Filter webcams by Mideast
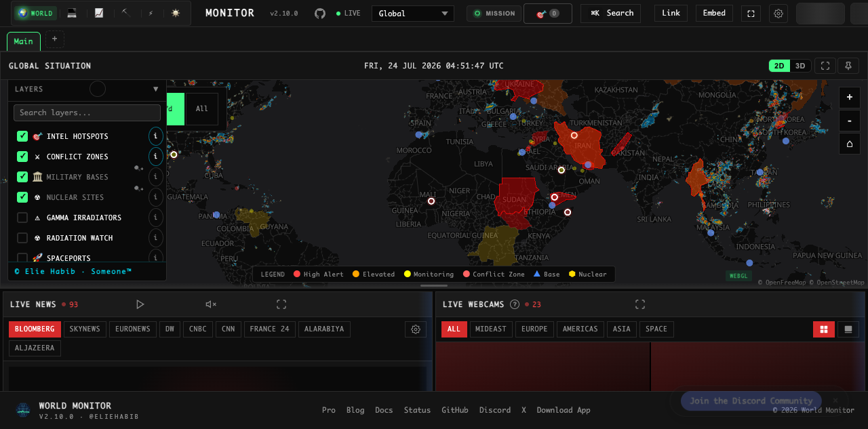Screen dimensions: 868x429 pos(491,329)
